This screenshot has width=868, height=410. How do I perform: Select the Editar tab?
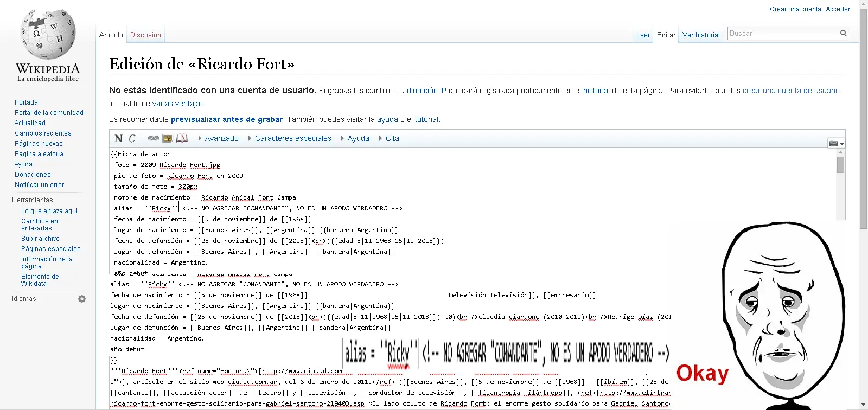[666, 35]
